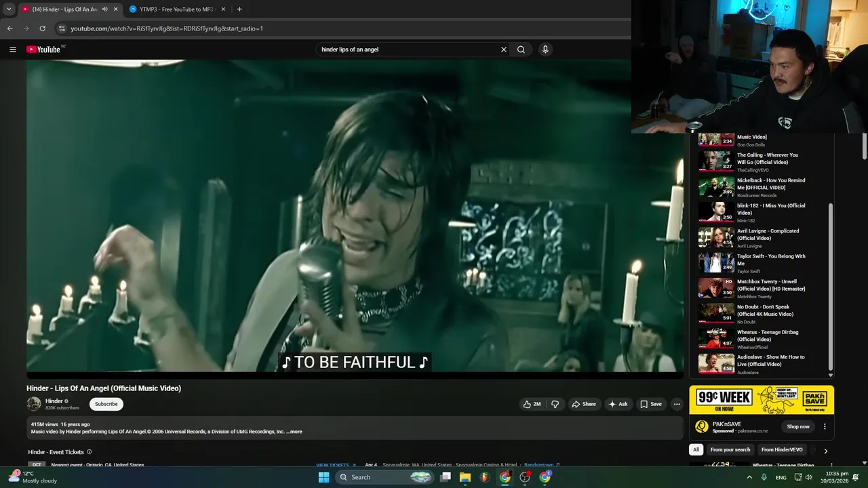Open tab search dropdown arrow
868x488 pixels.
click(8, 9)
